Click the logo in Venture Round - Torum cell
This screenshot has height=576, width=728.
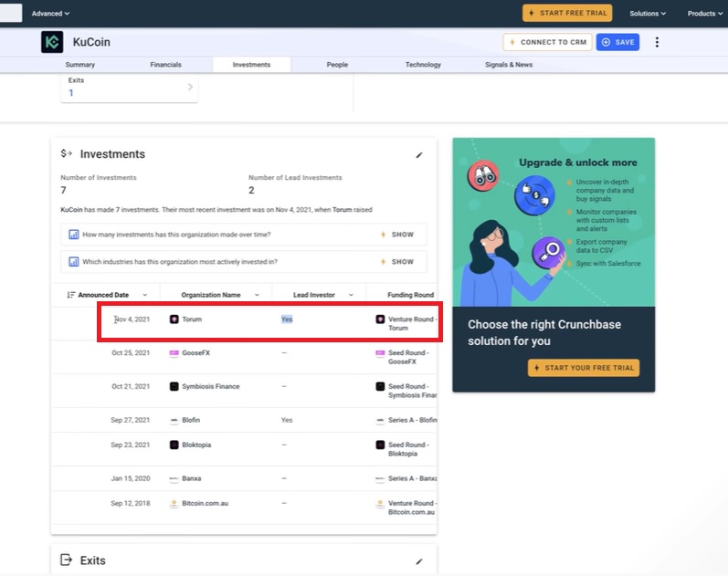tap(380, 319)
